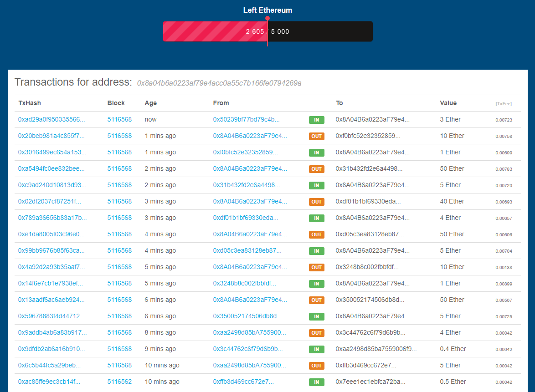Image resolution: width=535 pixels, height=392 pixels.
Task: Click the 0.4 Ether value
Action: pos(453,349)
